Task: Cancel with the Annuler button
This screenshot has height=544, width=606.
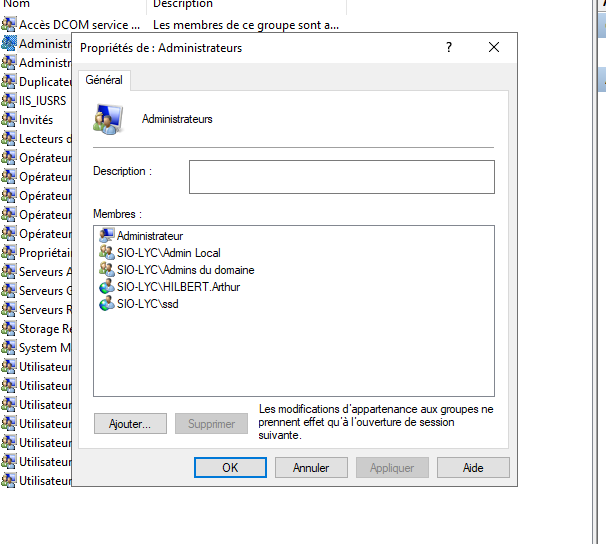Action: tap(311, 468)
